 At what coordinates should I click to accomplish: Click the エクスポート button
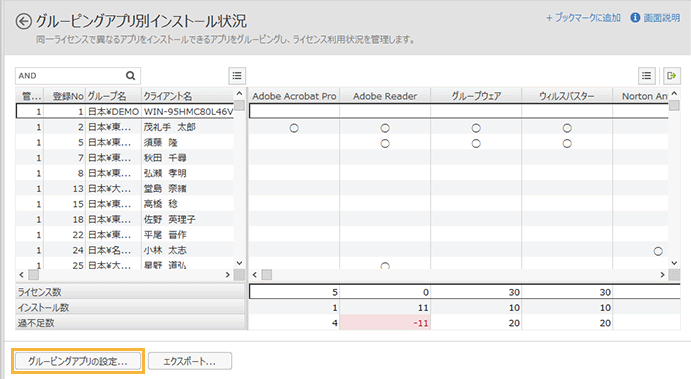pos(189,361)
